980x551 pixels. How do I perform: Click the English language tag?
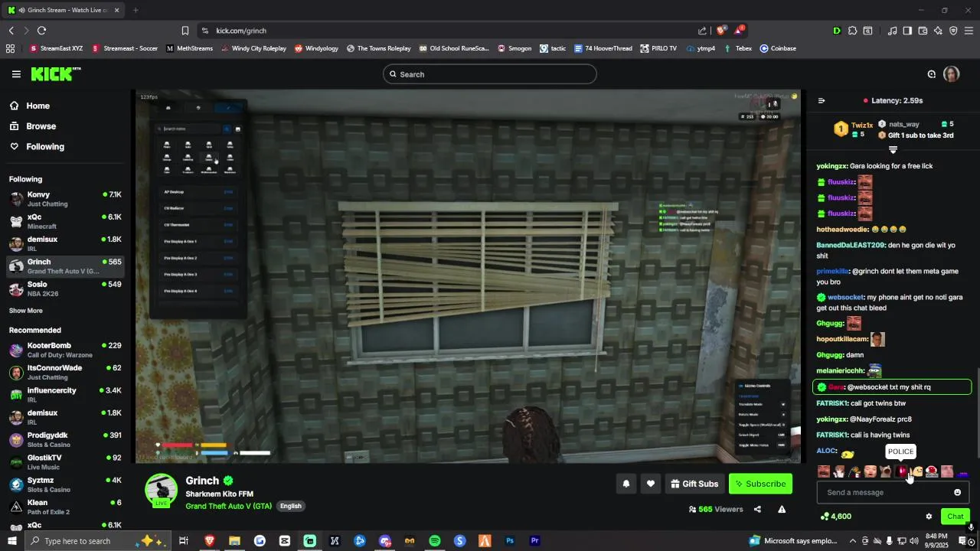tap(290, 506)
